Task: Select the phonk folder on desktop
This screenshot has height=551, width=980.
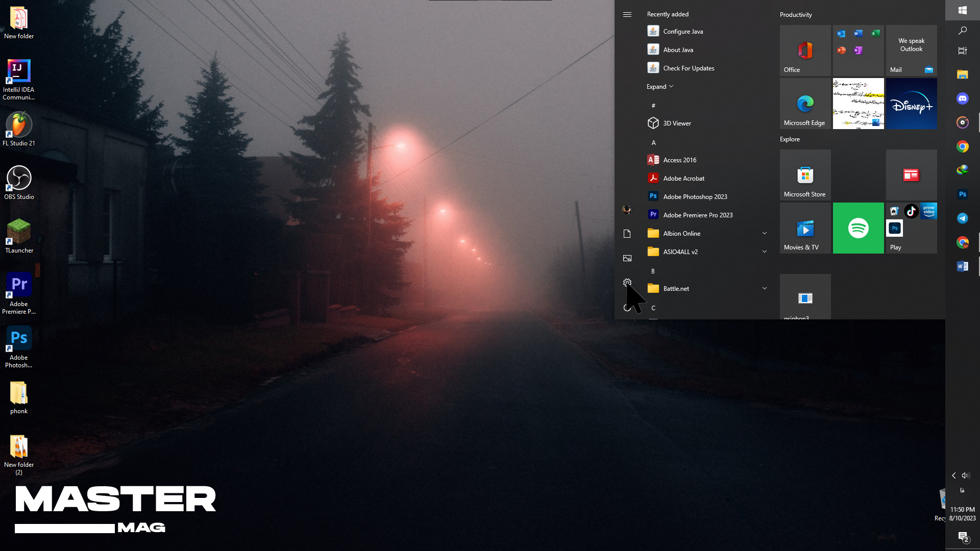Action: point(19,397)
